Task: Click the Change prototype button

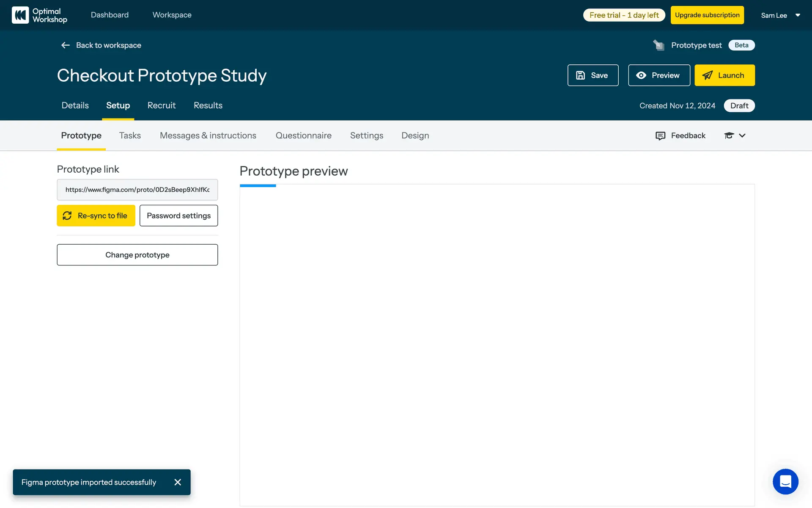Action: (137, 255)
